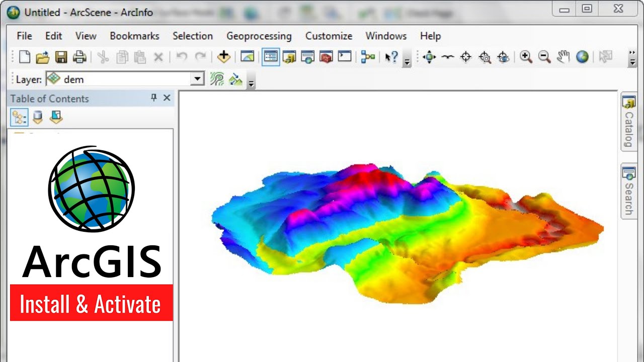Screen dimensions: 644x362
Task: Click the Paste clipboard icon
Action: click(140, 57)
